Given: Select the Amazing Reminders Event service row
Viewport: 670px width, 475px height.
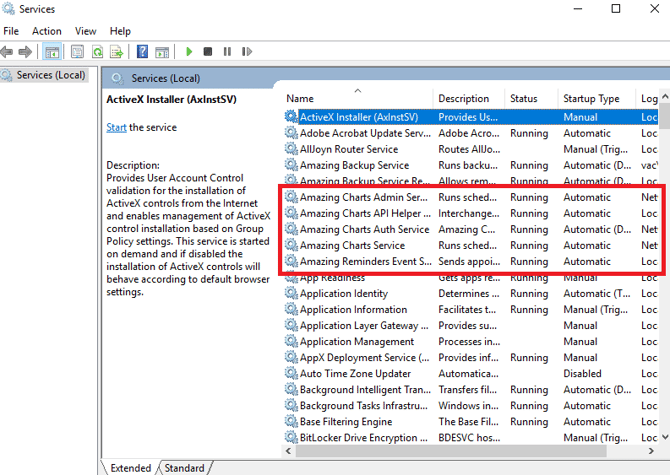Looking at the screenshot, I should click(471, 261).
